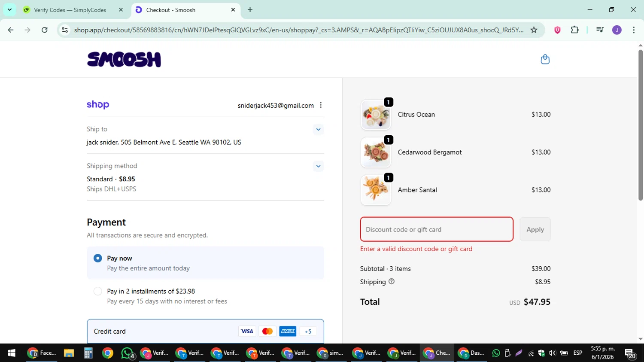The height and width of the screenshot is (362, 644).
Task: Click the Cedarwood Bergamot product thumbnail
Action: click(376, 152)
